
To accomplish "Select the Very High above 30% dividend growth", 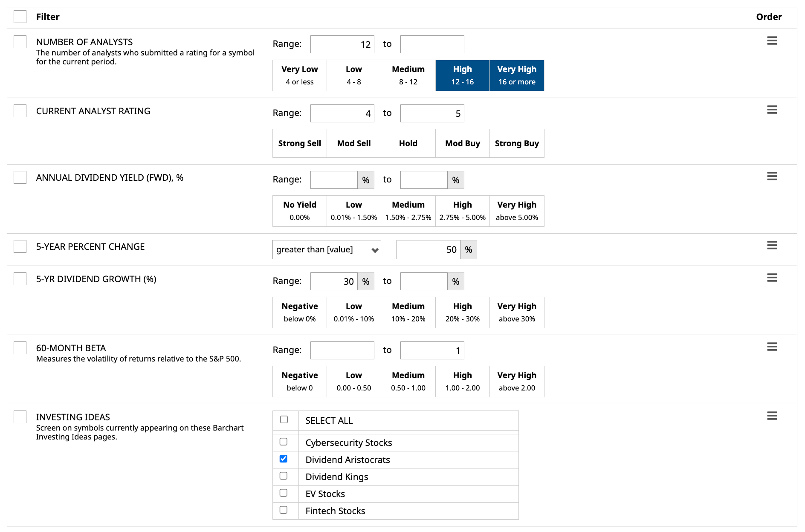I will point(517,312).
